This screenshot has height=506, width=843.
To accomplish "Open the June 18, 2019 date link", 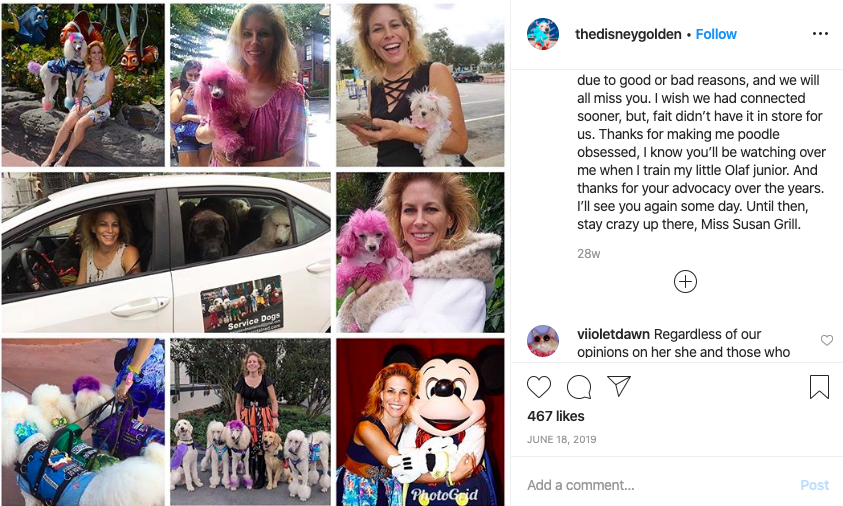I will point(562,439).
